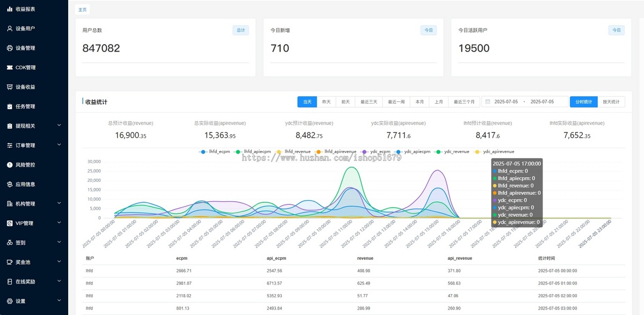The image size is (644, 315).
Task: Open 设备收益 via its board icon
Action: coord(10,87)
